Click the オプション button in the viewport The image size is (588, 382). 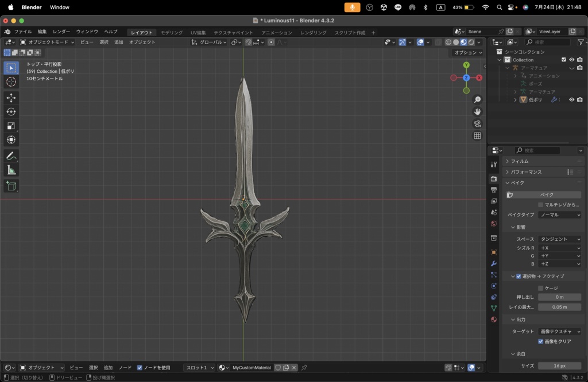point(466,52)
